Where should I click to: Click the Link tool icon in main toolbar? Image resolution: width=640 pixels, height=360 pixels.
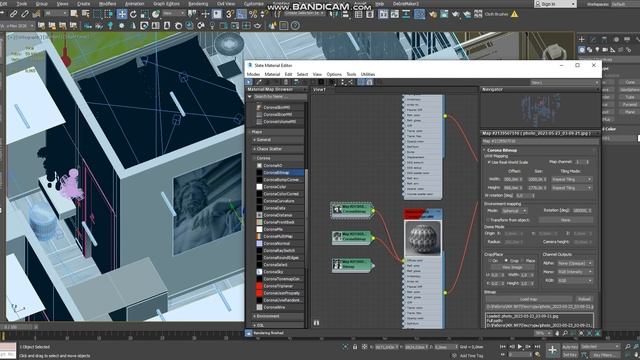(13, 14)
